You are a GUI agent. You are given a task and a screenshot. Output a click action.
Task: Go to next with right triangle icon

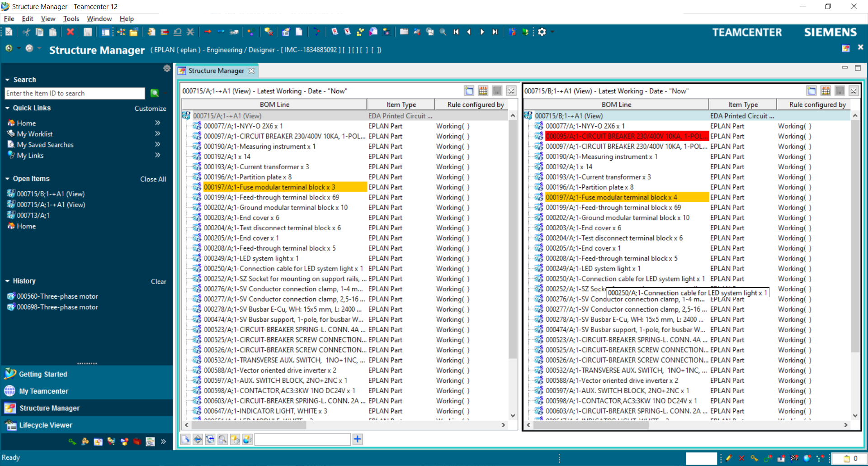coord(482,32)
